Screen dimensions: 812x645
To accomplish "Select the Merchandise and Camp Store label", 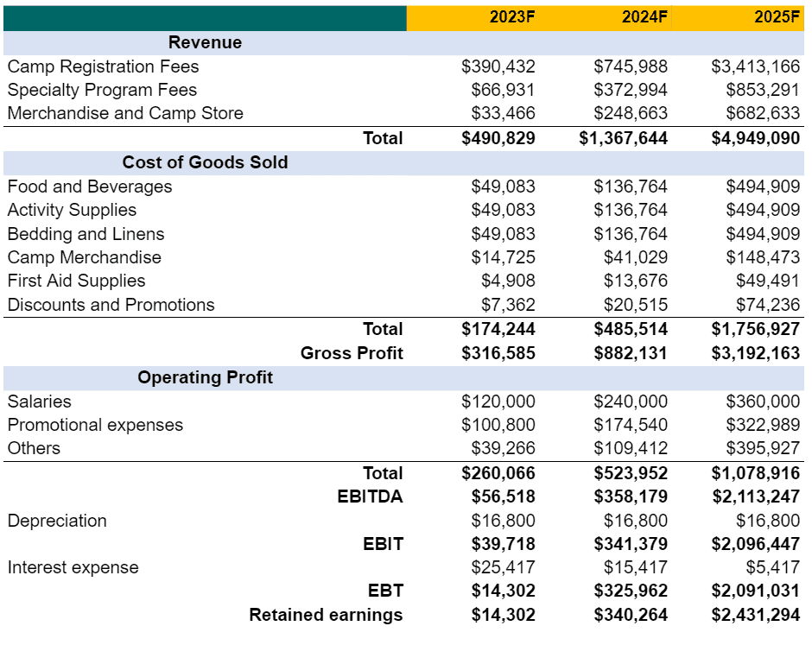I will 125,113.
